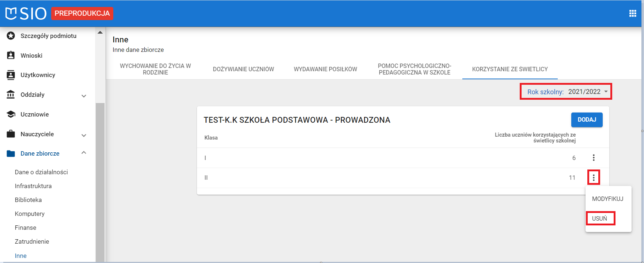Open Uczniowie in sidebar
Viewport: 644px width, 263px height.
34,114
